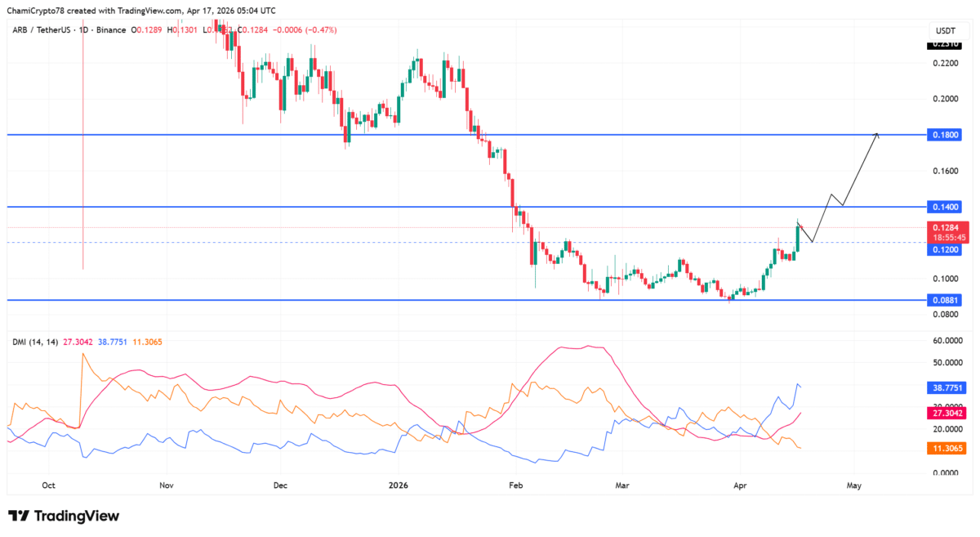Select the 2026 label on time axis
This screenshot has width=980, height=537.
[399, 486]
